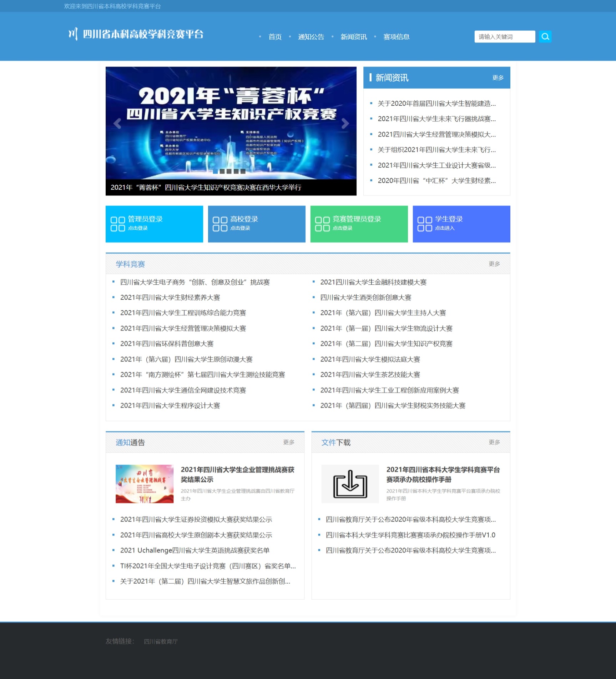Screen dimensions: 616x679
Task: Open news 关于2020年首届四川省大学生智能建造...
Action: [436, 104]
